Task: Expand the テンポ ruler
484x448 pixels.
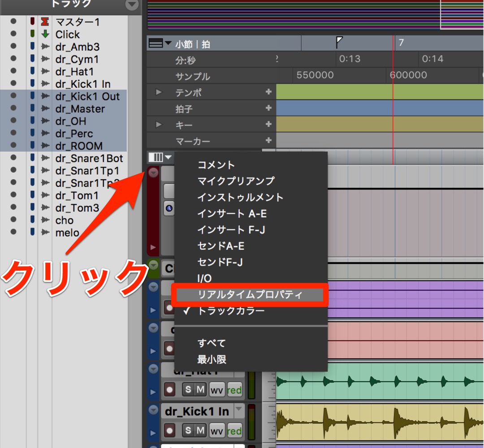Action: click(159, 92)
